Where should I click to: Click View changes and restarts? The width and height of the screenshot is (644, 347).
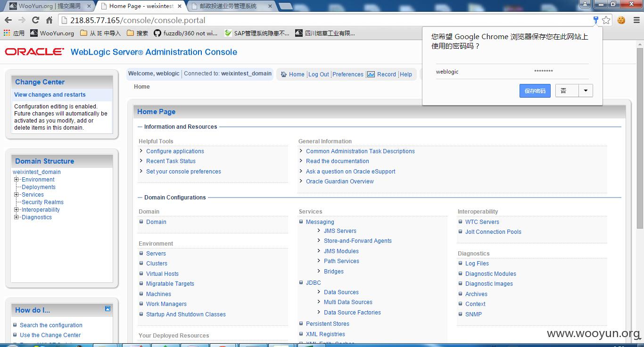click(x=50, y=95)
